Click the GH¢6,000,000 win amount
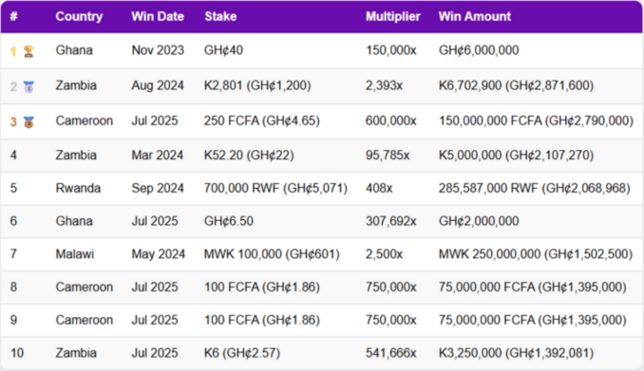This screenshot has width=644, height=371. [x=478, y=50]
